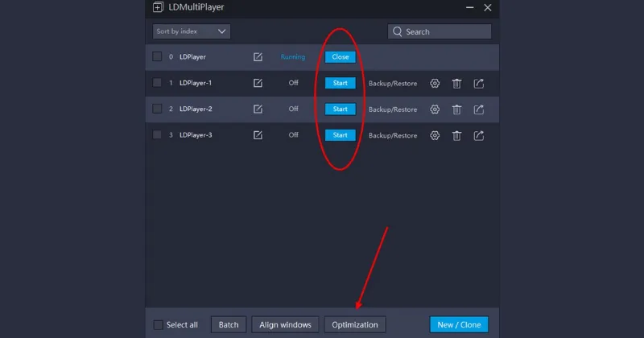
Task: Click the rename icon for LDPlayer-3
Action: pyautogui.click(x=258, y=135)
